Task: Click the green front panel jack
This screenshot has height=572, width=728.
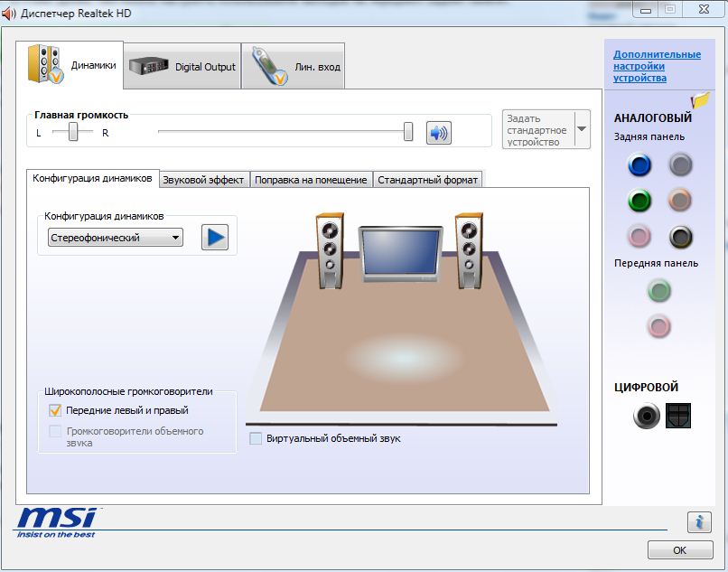Action: 659,290
